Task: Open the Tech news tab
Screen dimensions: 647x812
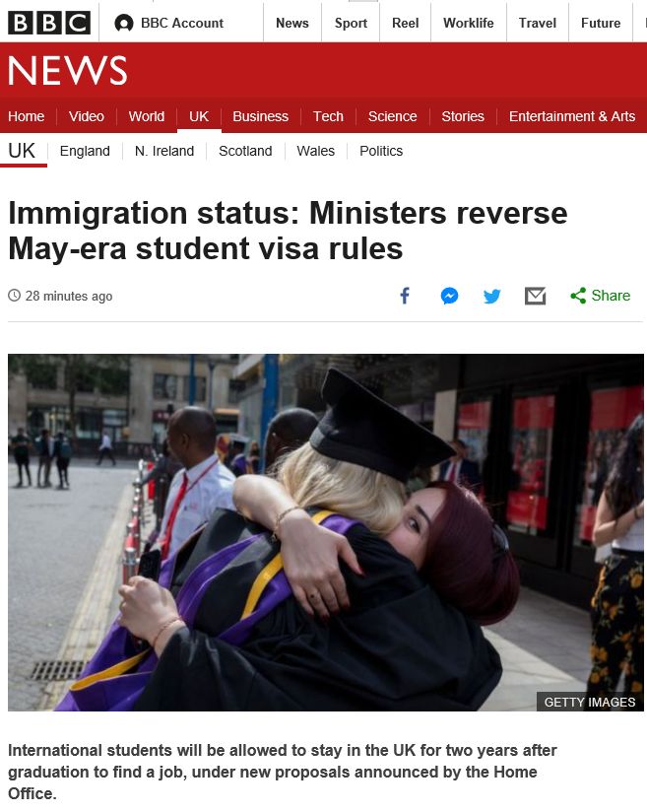Action: [328, 116]
